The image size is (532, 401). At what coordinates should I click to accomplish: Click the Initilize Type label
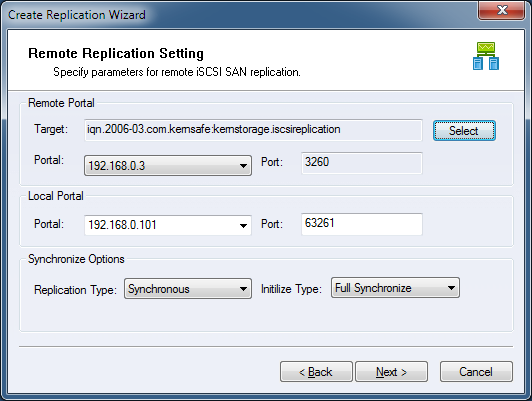pos(291,289)
